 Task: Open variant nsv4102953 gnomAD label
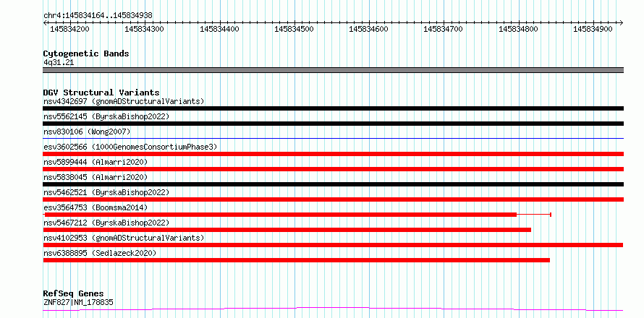point(124,238)
